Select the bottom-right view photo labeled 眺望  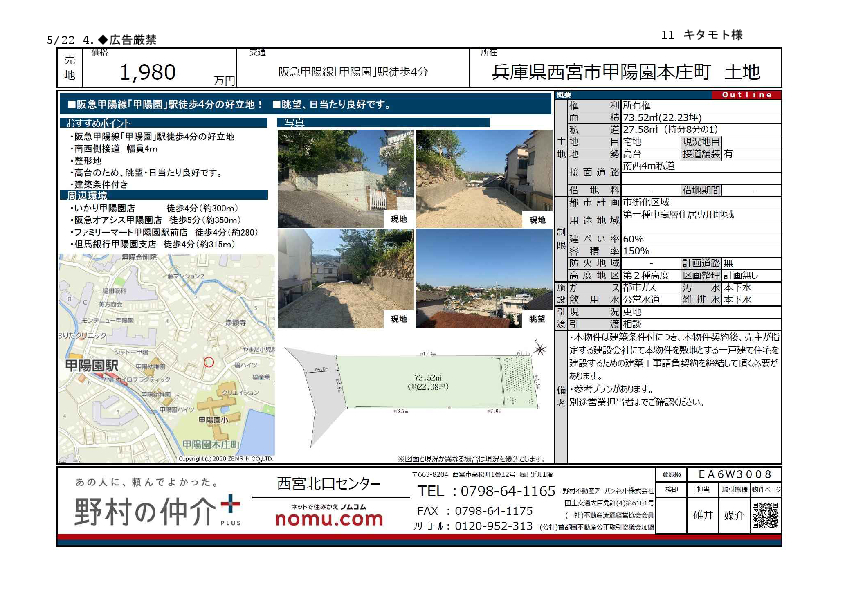(x=483, y=277)
